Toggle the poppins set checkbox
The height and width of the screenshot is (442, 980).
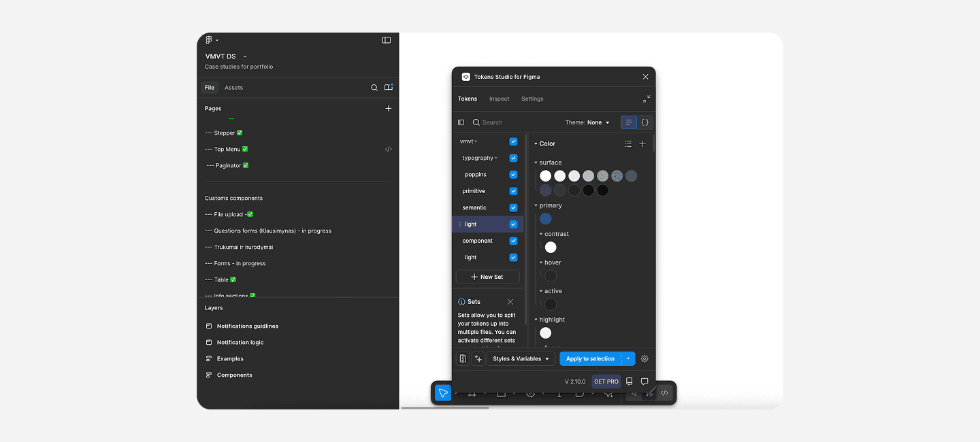[513, 175]
